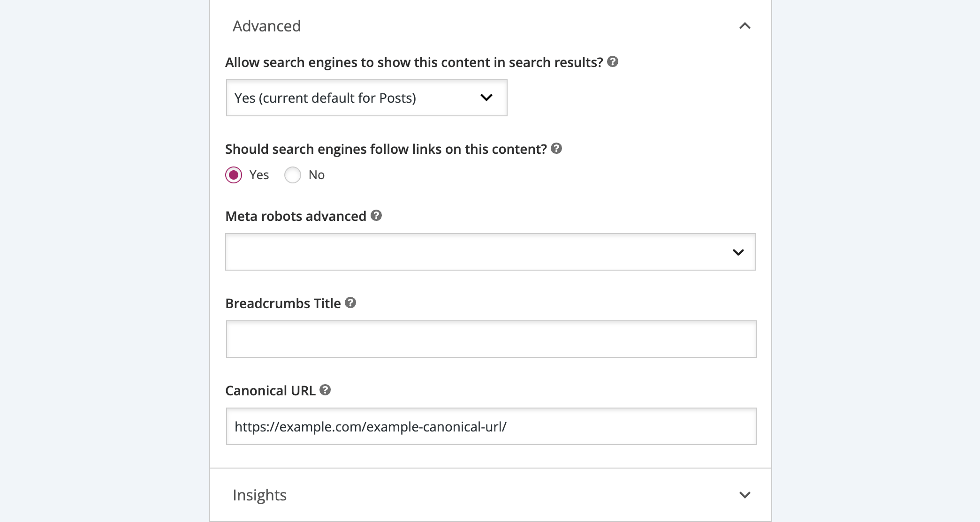Image resolution: width=980 pixels, height=522 pixels.
Task: Select Yes radio for following links
Action: pyautogui.click(x=234, y=175)
